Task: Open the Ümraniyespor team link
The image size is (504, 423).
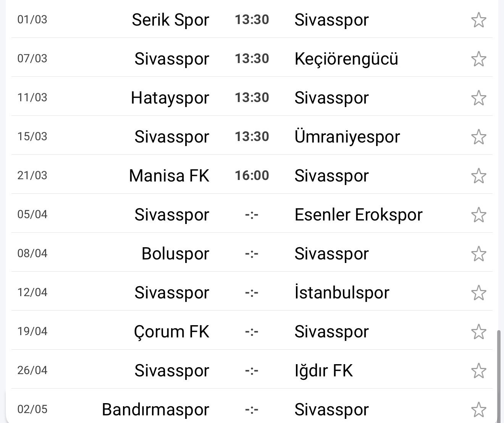Action: tap(347, 137)
